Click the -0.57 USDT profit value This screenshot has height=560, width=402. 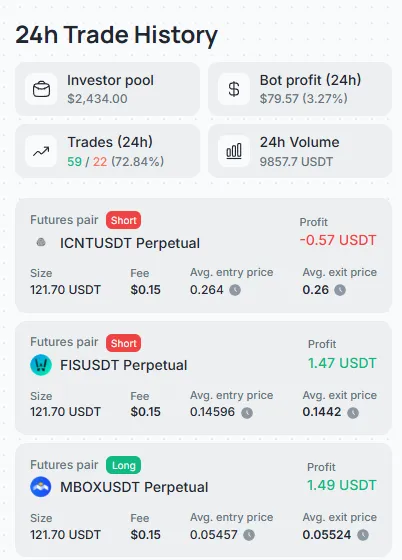[x=338, y=240]
